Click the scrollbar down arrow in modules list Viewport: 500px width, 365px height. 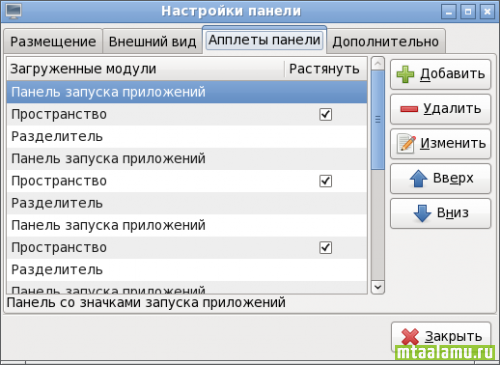[378, 287]
